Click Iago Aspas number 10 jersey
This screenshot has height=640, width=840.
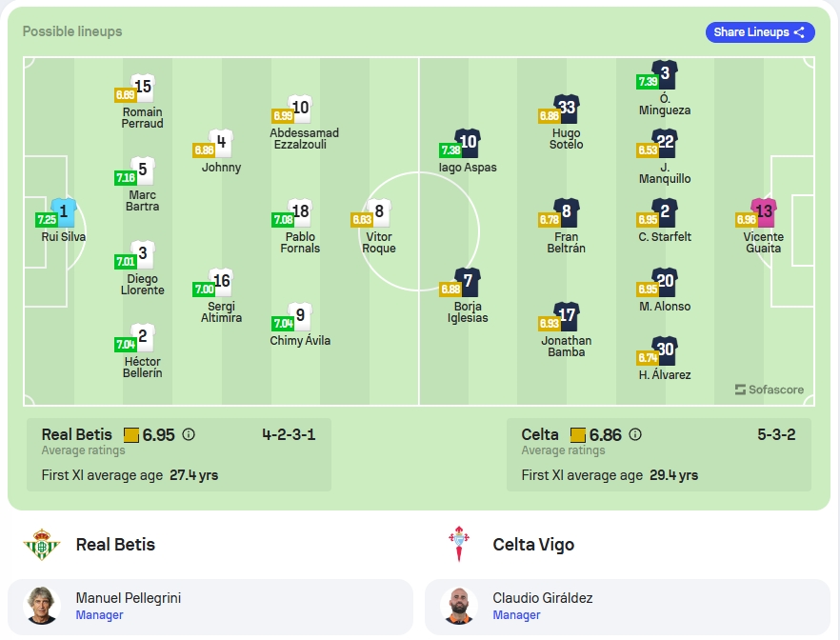pyautogui.click(x=467, y=143)
